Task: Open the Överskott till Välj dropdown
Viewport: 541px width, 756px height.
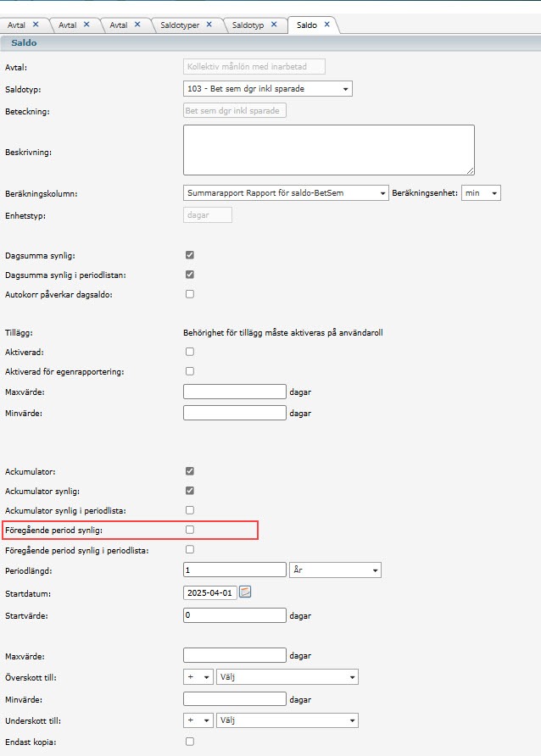Action: pyautogui.click(x=287, y=677)
